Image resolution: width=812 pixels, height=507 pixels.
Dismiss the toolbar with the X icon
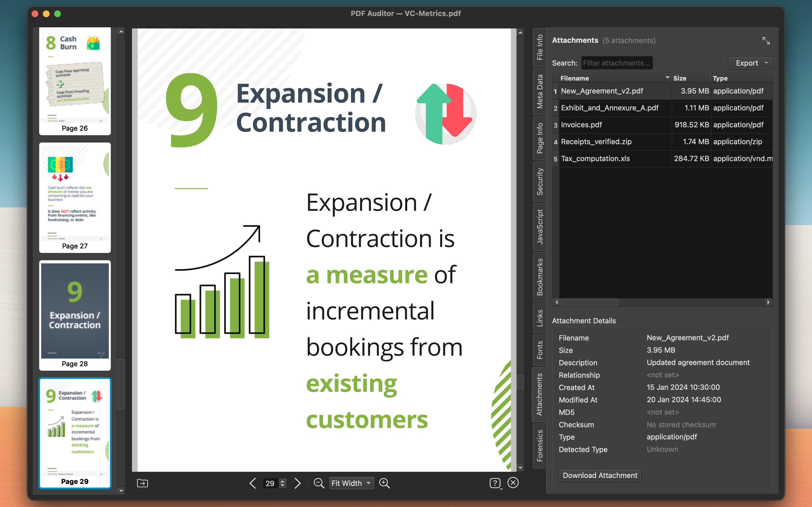point(513,483)
